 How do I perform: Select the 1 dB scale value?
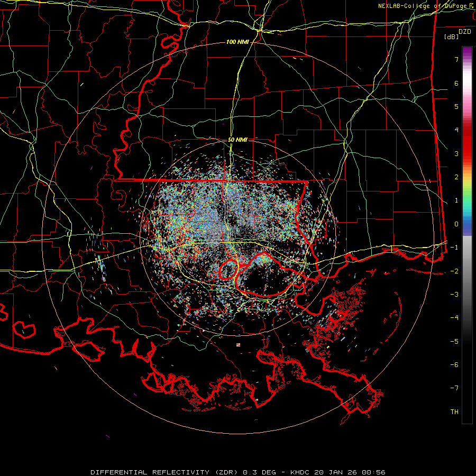[456, 200]
